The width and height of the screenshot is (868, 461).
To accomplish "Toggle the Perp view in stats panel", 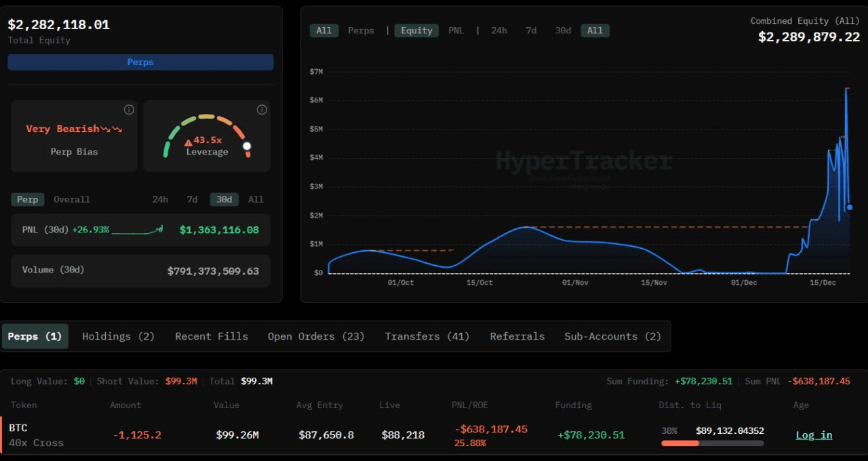I will [28, 199].
